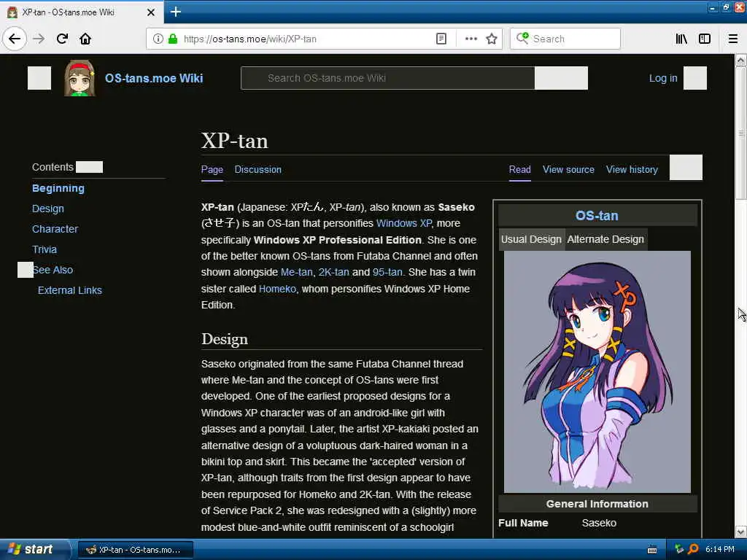747x560 pixels.
Task: Toggle reader view in address bar
Action: coord(441,39)
